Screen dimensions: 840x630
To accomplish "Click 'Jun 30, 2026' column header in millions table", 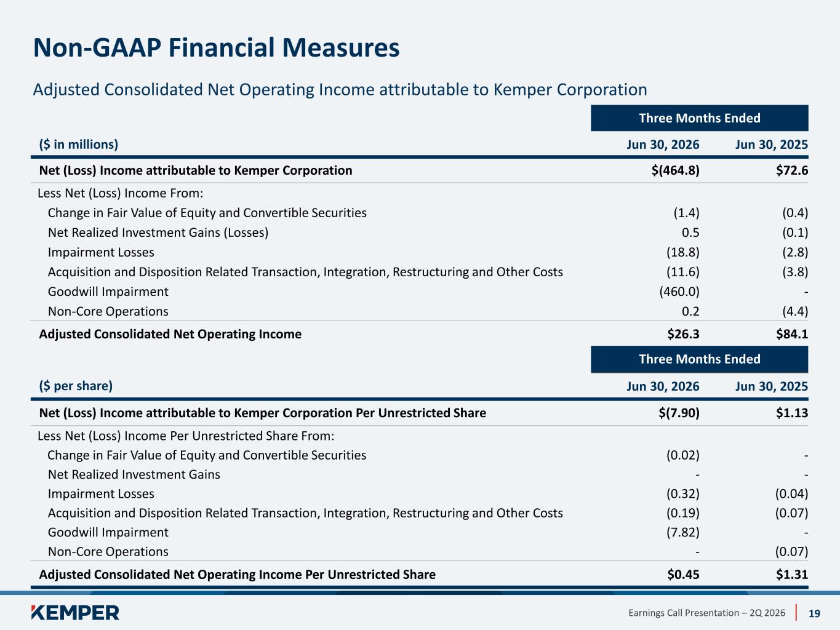I will tap(663, 145).
